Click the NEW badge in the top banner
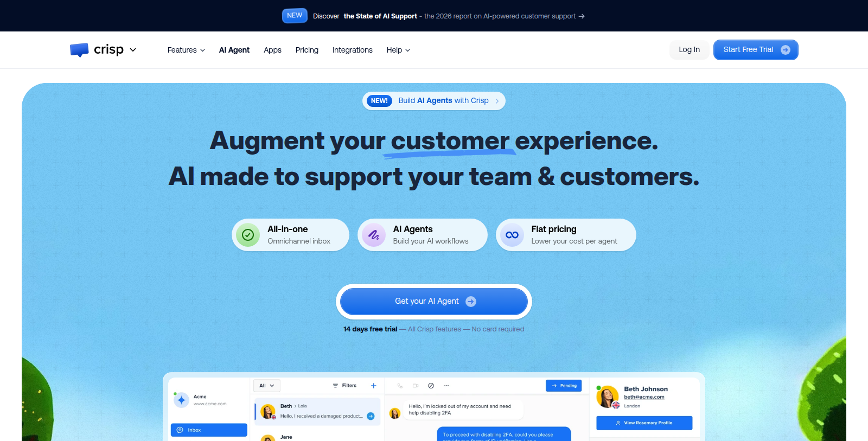 pyautogui.click(x=295, y=16)
